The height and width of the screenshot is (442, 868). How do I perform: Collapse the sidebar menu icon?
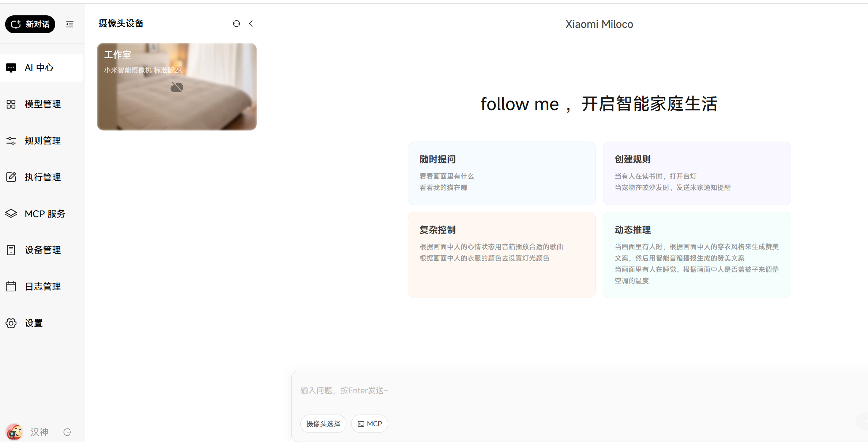click(x=70, y=24)
